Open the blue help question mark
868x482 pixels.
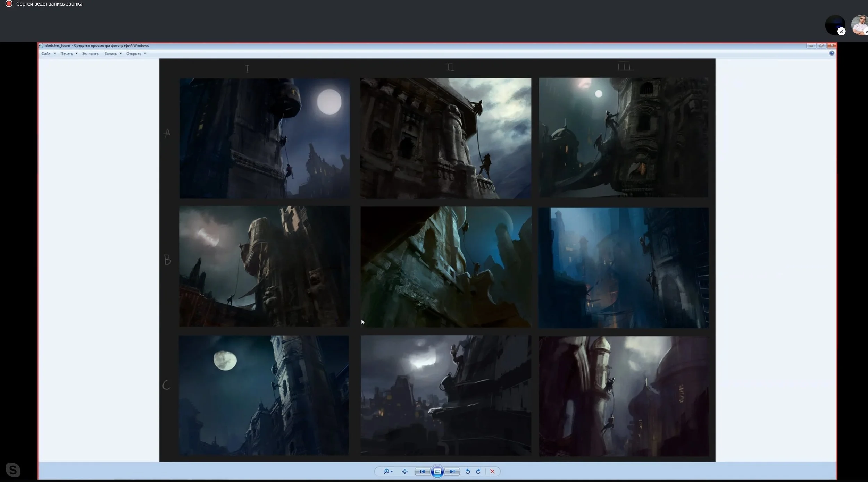click(x=832, y=53)
